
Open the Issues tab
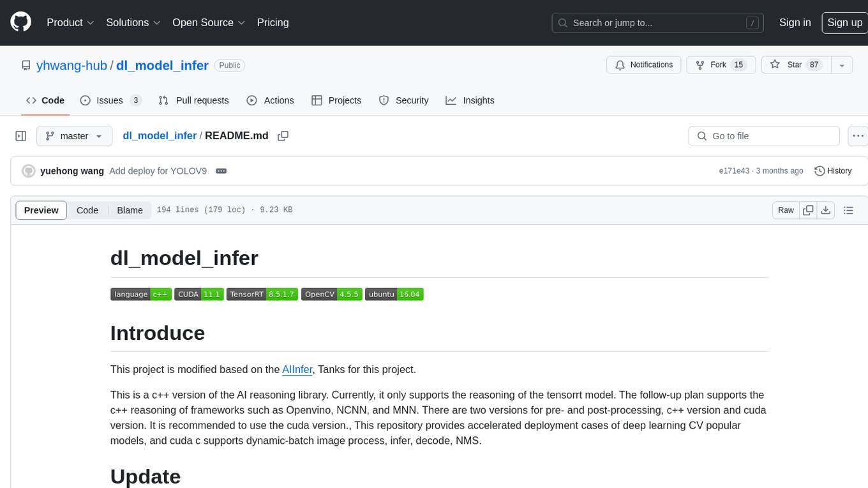click(x=110, y=100)
